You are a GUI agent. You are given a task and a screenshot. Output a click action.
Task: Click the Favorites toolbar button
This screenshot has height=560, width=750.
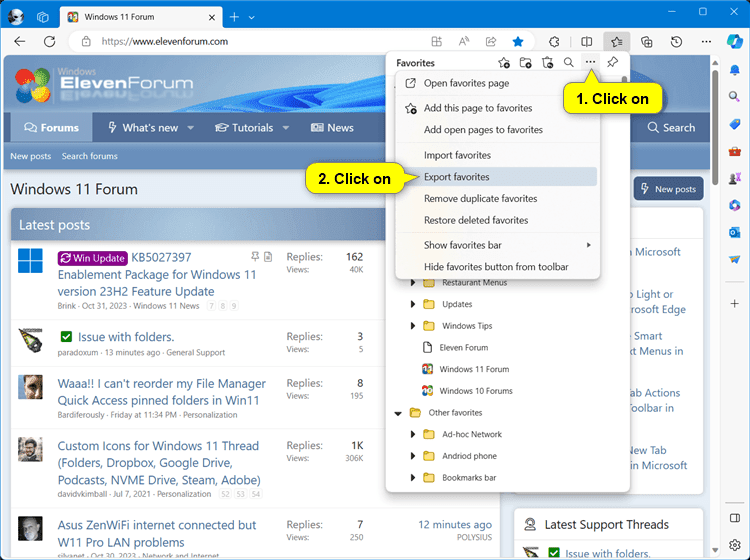click(617, 42)
